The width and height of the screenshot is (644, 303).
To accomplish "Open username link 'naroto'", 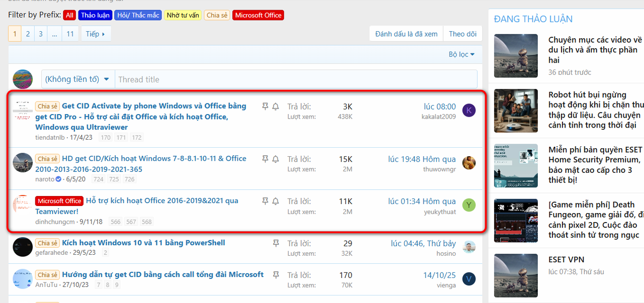I will pos(44,179).
